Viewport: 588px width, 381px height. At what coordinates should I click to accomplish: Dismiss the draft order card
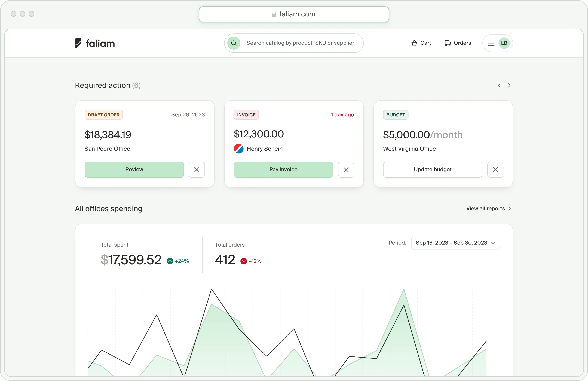(x=197, y=170)
